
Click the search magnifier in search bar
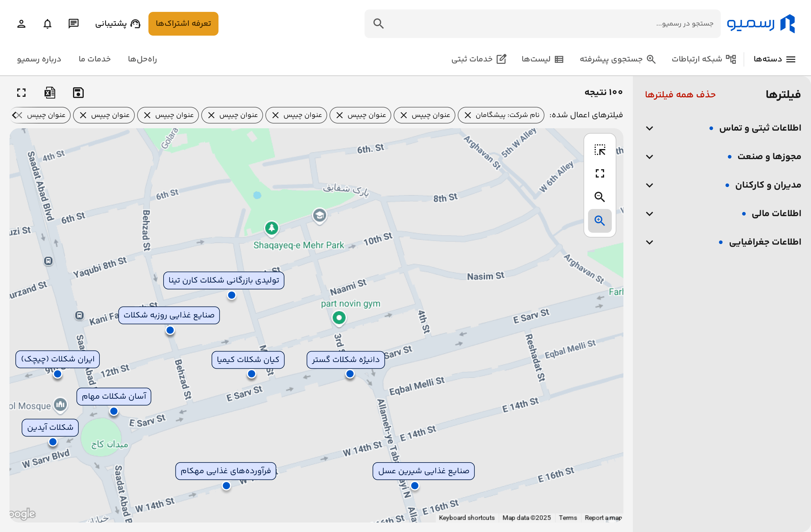378,23
